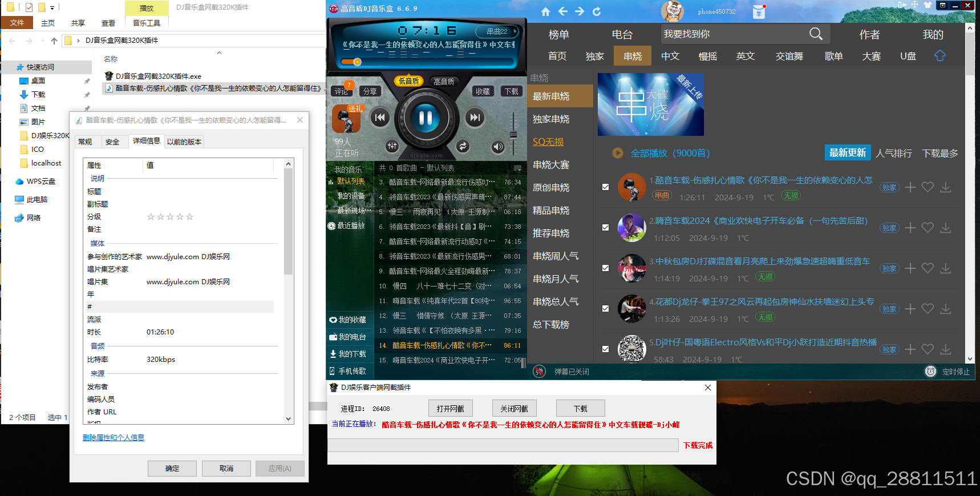Click the upload home icon after U盘

point(940,56)
